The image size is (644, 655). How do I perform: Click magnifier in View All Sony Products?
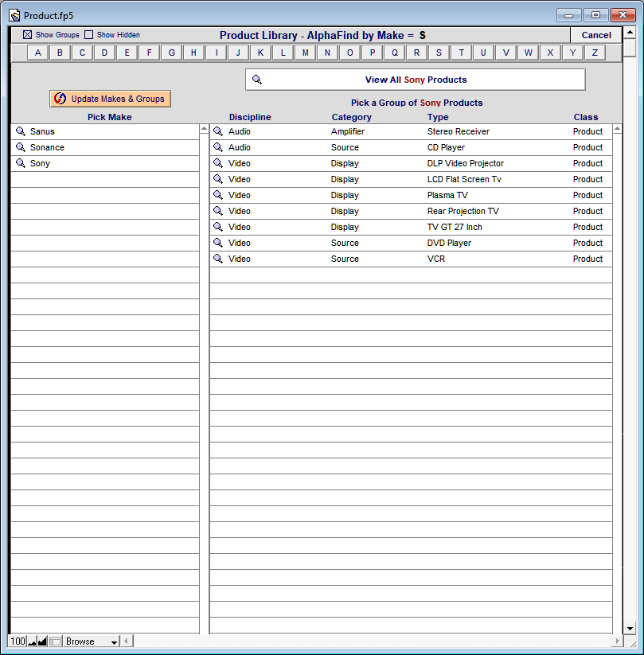[257, 80]
